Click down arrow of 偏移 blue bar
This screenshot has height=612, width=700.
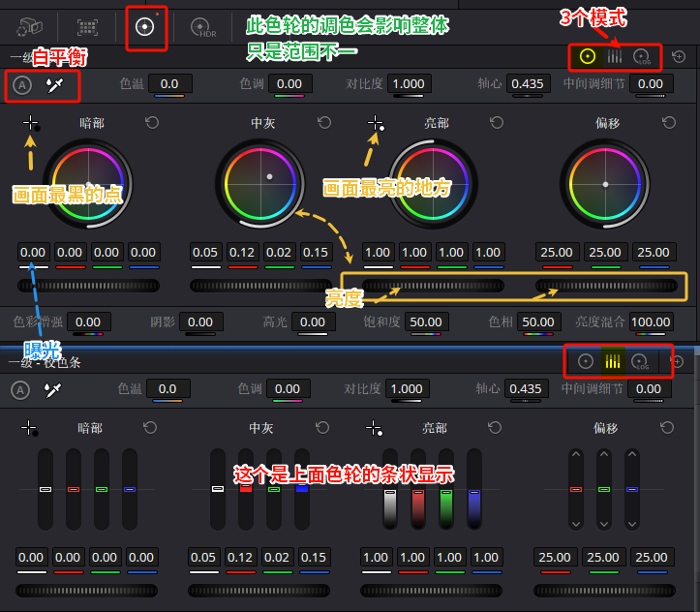coord(632,524)
